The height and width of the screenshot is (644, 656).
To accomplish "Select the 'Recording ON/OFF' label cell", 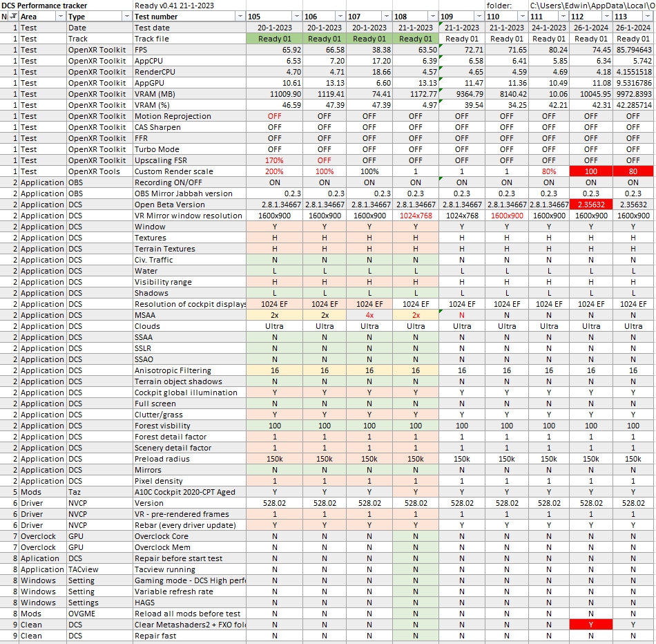I will [x=189, y=182].
